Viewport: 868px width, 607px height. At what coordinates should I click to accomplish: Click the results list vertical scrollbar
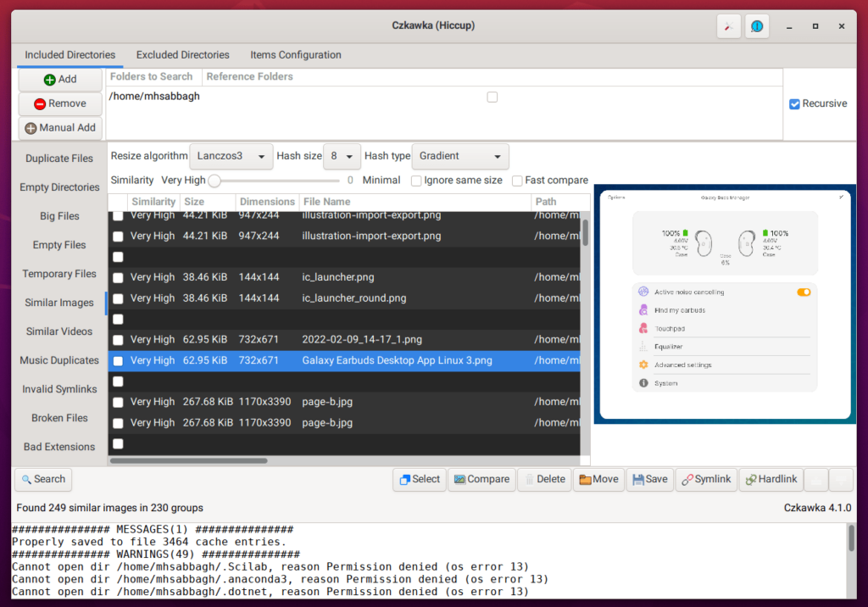click(x=585, y=232)
